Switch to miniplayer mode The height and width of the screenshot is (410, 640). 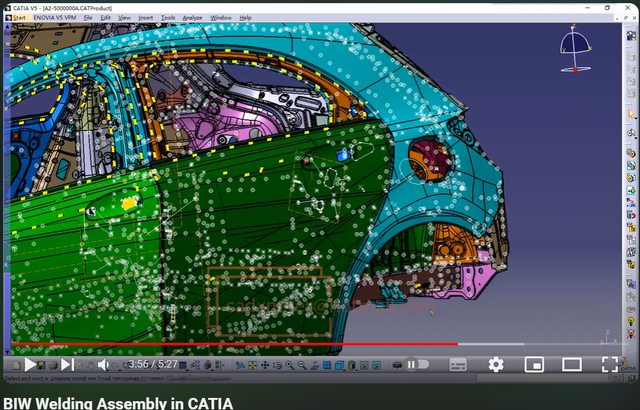533,365
